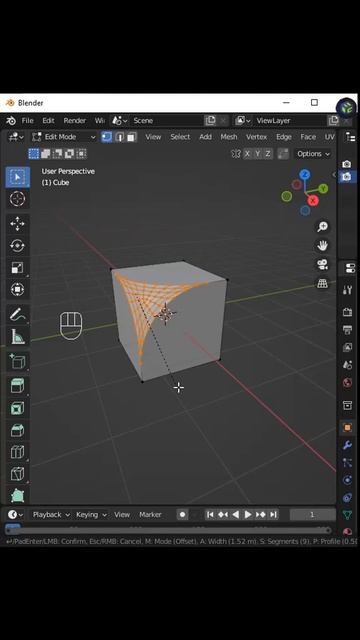This screenshot has height=640, width=360.
Task: Enable Vertex select mode
Action: (107, 137)
